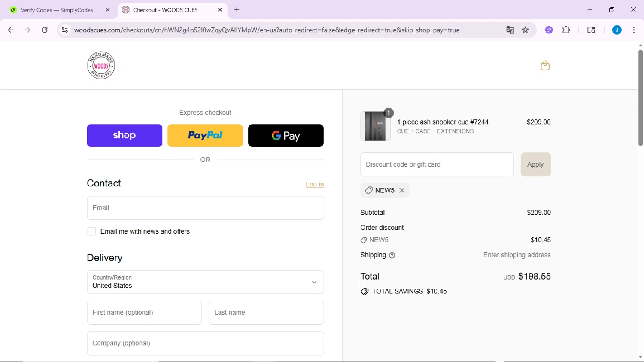Click the translate page icon
Image resolution: width=644 pixels, height=362 pixels.
(x=510, y=30)
